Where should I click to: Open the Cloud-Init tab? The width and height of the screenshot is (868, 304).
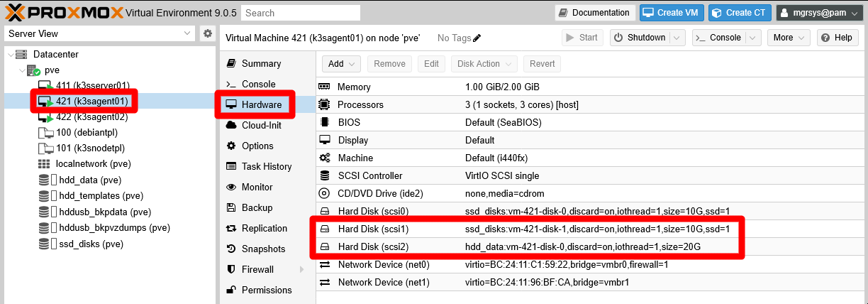[x=267, y=125]
